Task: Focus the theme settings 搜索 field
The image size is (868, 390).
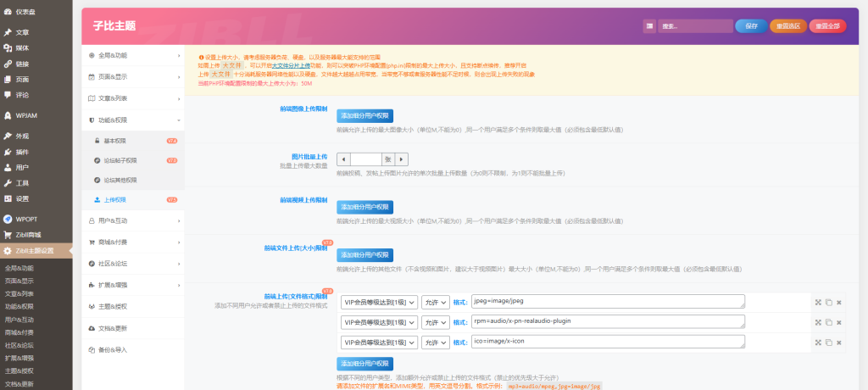Action: click(695, 26)
